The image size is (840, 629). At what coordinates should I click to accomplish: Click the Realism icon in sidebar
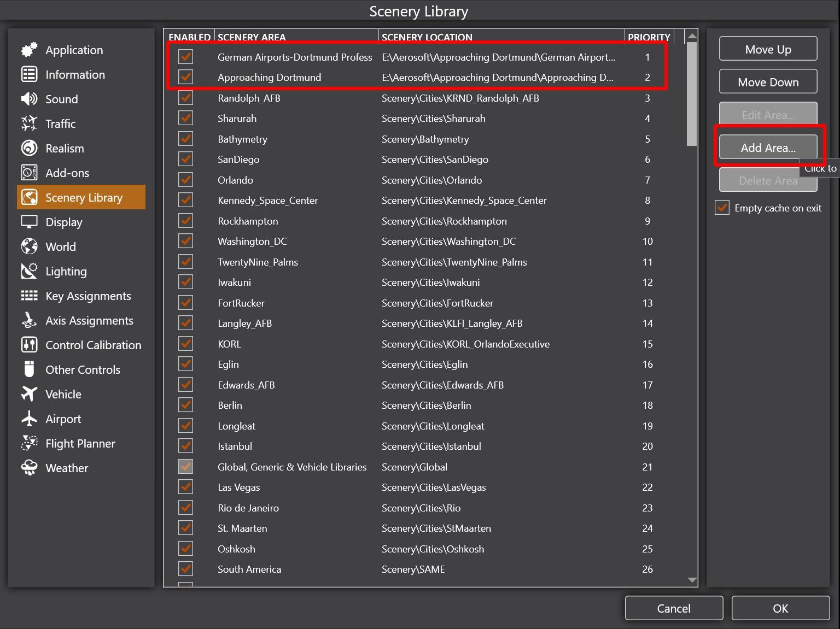coord(29,148)
